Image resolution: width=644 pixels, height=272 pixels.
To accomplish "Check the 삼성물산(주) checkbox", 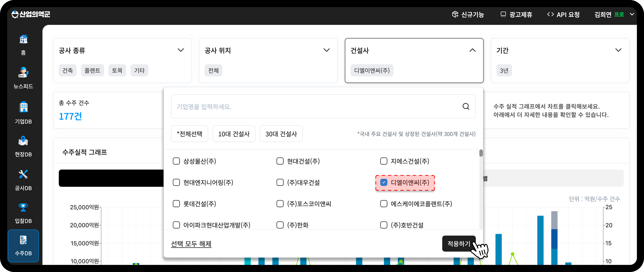I will coord(176,161).
